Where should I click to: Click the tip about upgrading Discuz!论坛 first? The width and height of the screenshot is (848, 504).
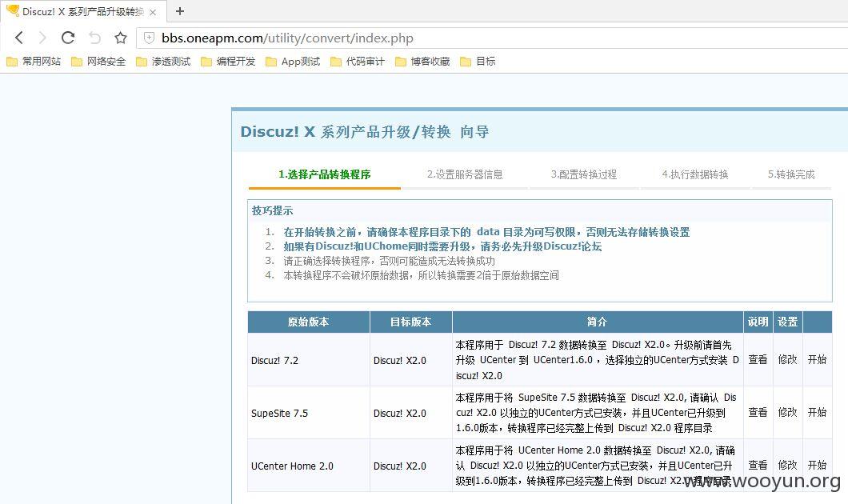pos(442,246)
